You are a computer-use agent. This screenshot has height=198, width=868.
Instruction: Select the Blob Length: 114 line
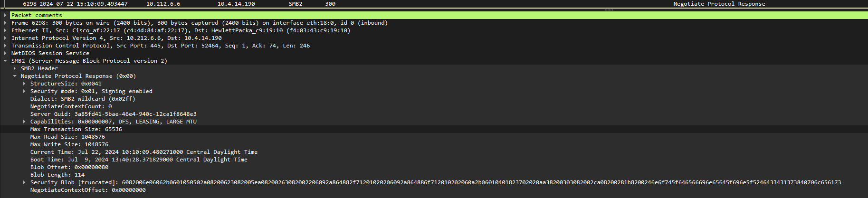[57, 175]
